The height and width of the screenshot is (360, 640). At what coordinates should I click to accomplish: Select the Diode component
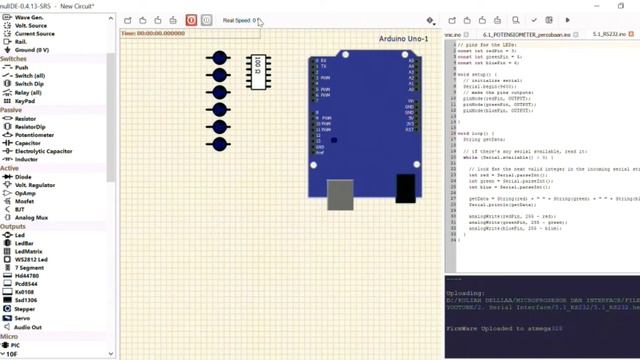coord(23,177)
